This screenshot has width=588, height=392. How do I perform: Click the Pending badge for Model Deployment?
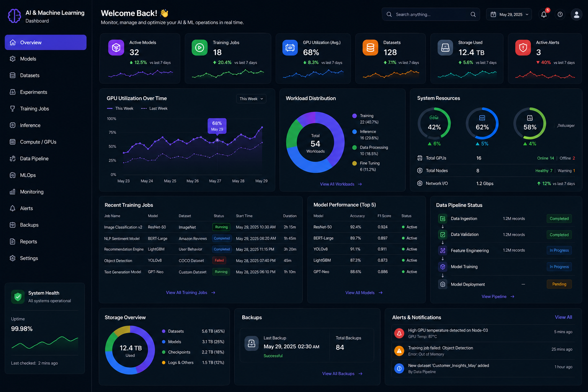[559, 284]
